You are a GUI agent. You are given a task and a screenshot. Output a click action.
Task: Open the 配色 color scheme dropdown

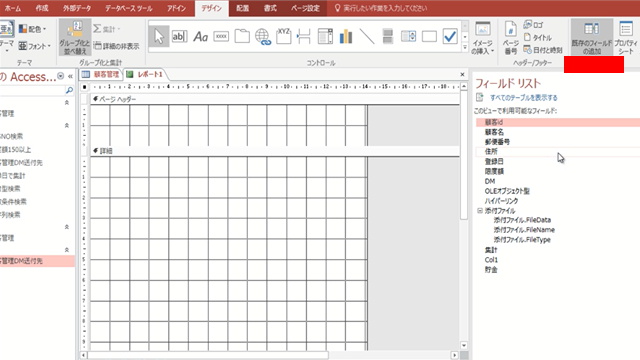(x=32, y=29)
